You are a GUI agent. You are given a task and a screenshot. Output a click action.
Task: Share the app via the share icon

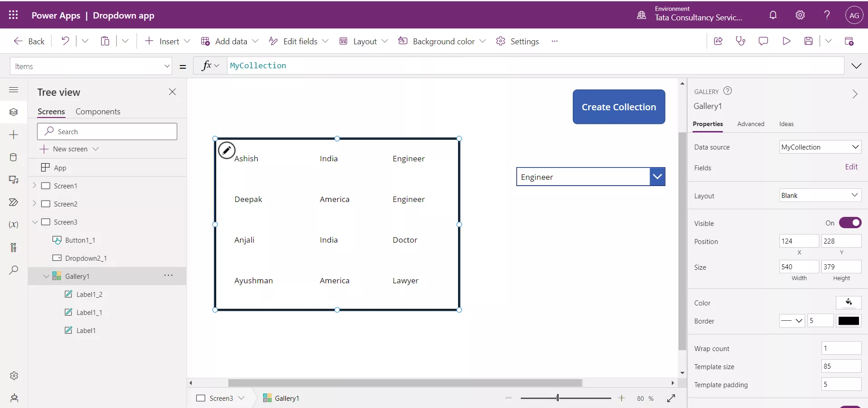[718, 41]
